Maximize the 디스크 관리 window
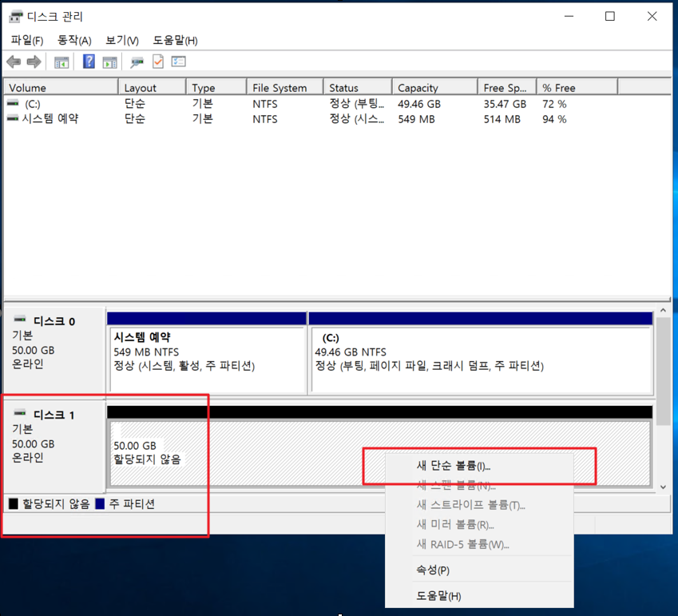 (x=610, y=17)
